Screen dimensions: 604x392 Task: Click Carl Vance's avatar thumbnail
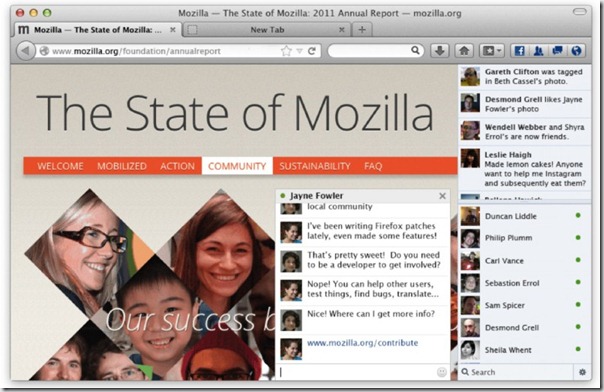click(470, 261)
